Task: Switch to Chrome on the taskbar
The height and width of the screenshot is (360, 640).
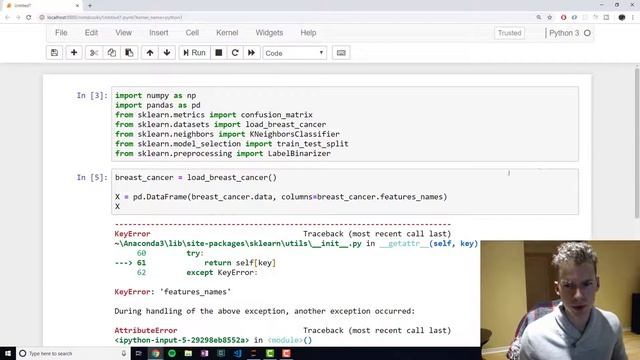Action: 155,353
